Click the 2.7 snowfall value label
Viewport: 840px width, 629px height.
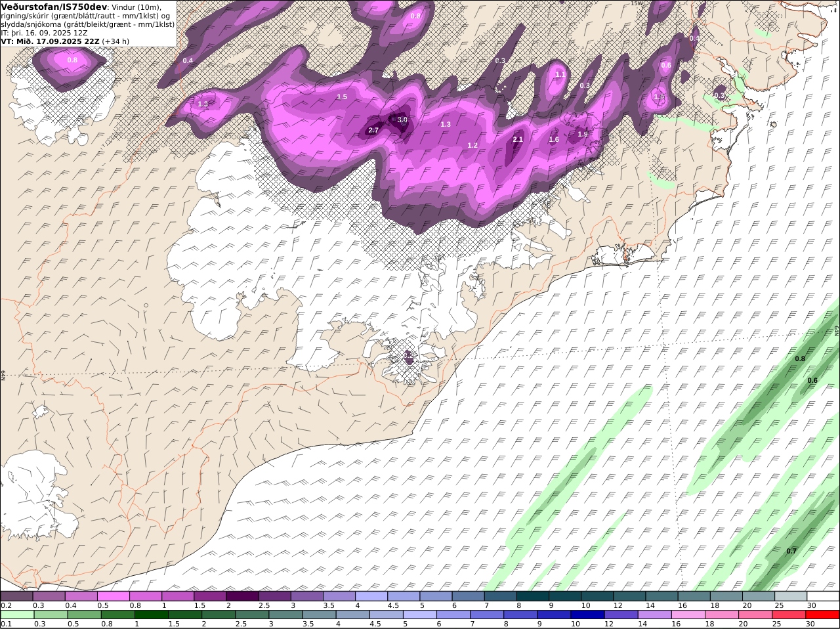pyautogui.click(x=373, y=130)
